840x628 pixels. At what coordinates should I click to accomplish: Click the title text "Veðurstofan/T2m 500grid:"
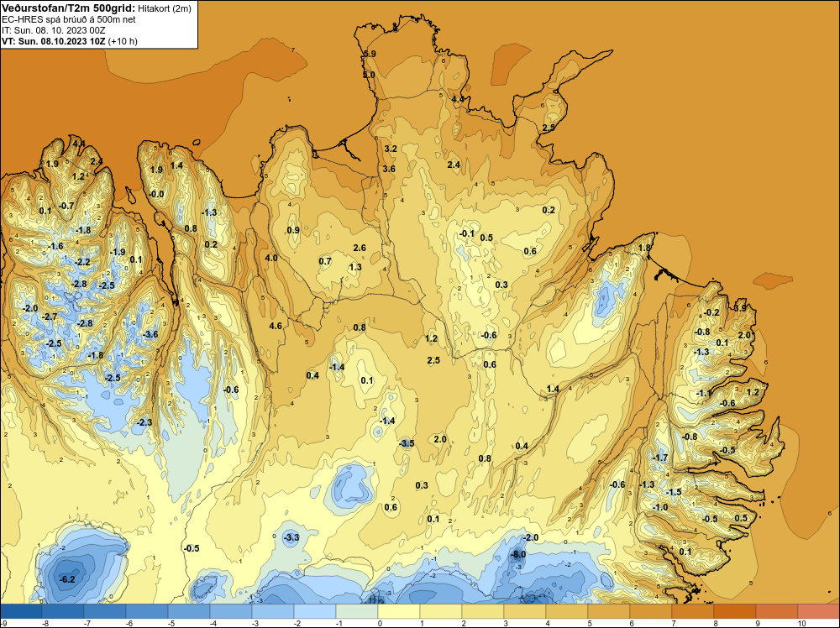click(69, 8)
